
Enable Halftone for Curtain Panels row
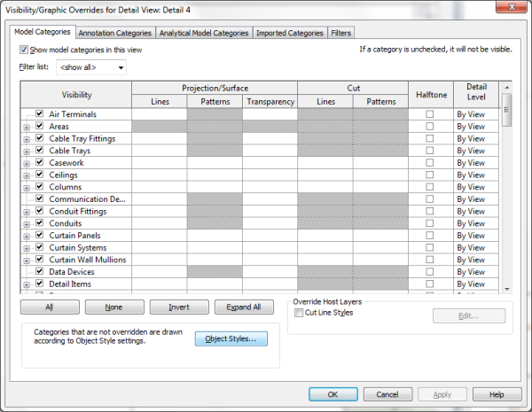[x=430, y=236]
